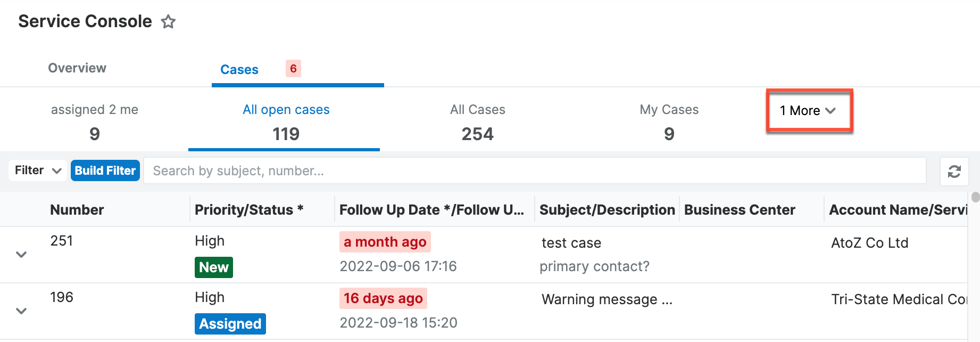Screen dimensions: 980x342
Task: Expand case 251 row chevron
Action: point(21,255)
